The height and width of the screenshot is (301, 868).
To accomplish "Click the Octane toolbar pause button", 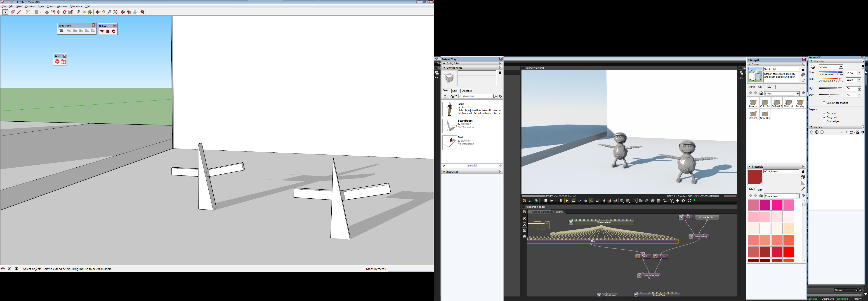I will (108, 31).
